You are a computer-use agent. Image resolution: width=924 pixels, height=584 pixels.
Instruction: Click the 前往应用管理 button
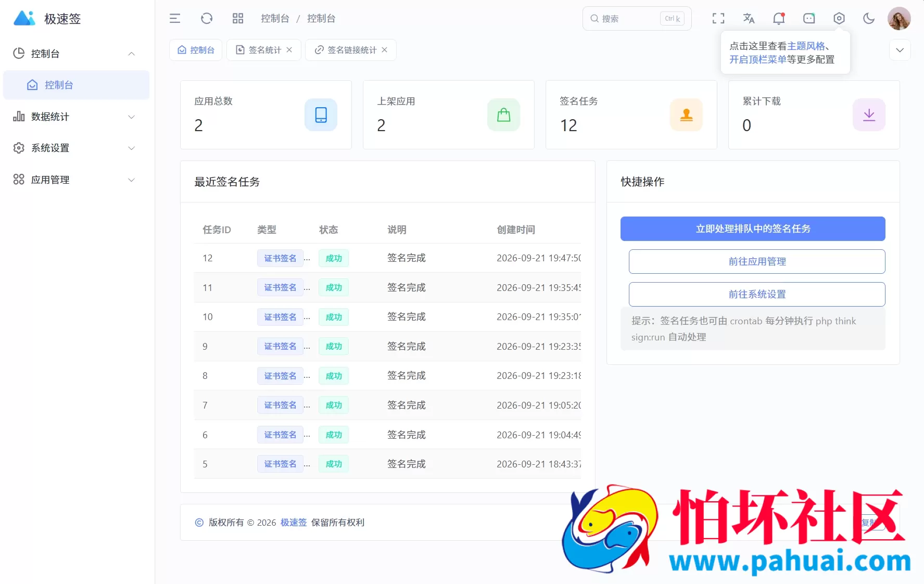[x=757, y=261]
